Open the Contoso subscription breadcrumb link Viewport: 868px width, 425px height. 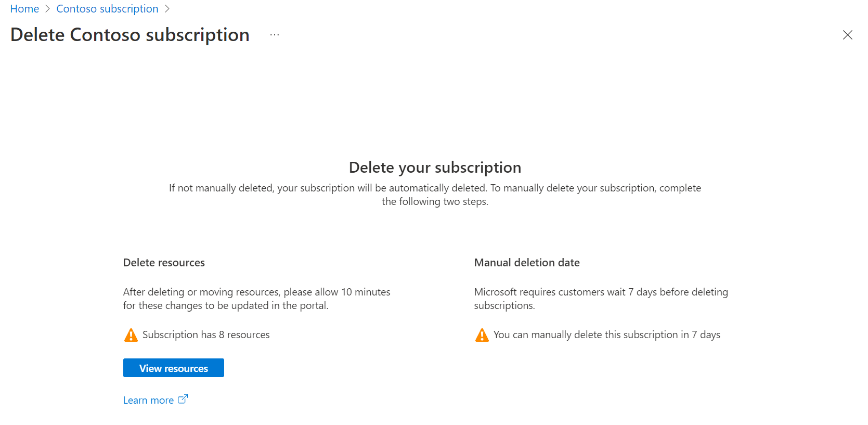pos(107,9)
